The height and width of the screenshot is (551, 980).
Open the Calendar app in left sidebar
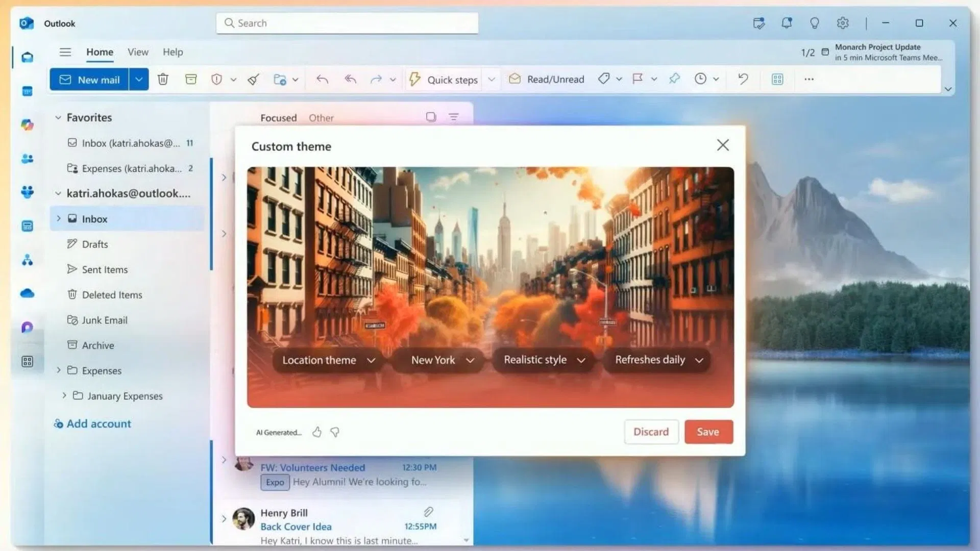tap(28, 91)
